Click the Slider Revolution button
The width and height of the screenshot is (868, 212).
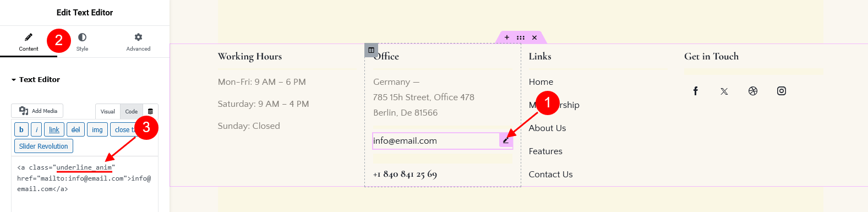click(x=43, y=146)
